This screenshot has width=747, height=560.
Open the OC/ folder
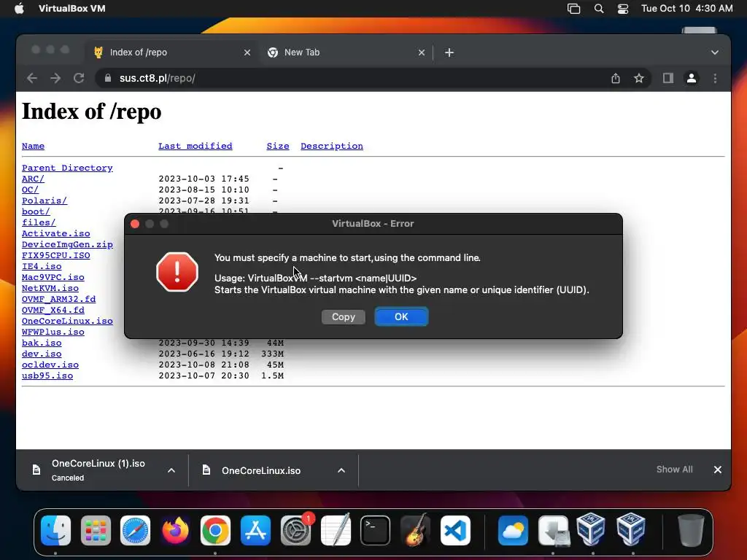(30, 190)
